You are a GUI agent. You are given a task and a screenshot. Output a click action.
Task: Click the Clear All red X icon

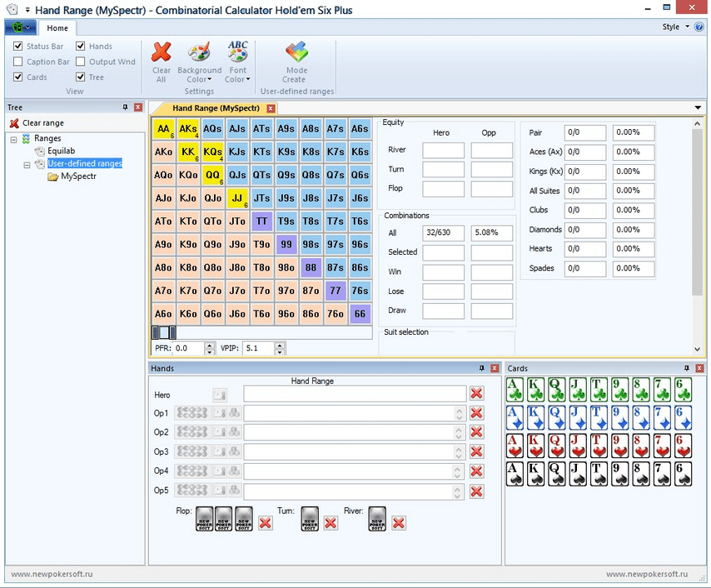pos(161,52)
